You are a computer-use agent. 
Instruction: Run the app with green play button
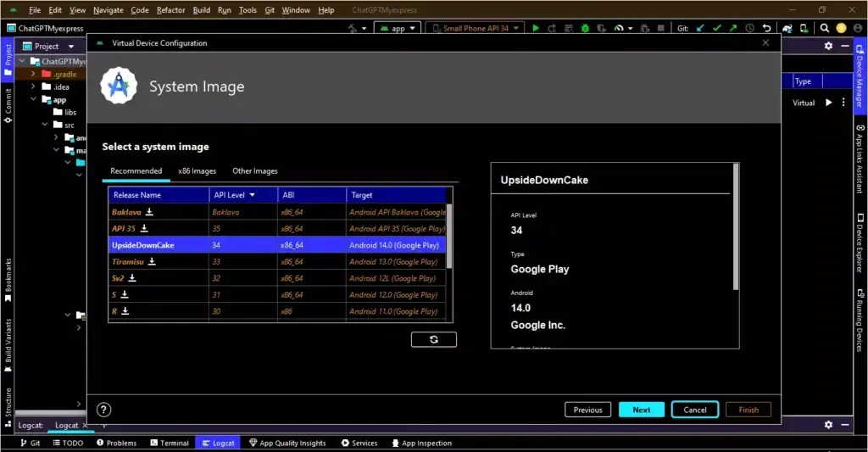point(536,28)
